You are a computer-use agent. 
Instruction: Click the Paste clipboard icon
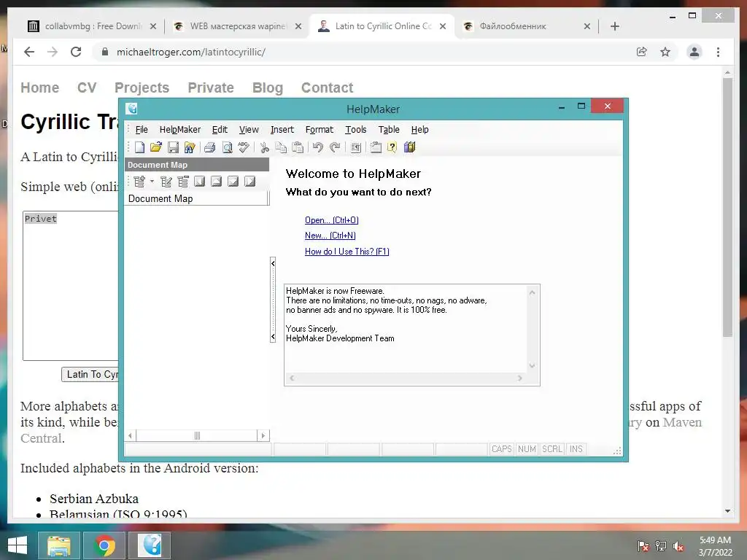(298, 147)
